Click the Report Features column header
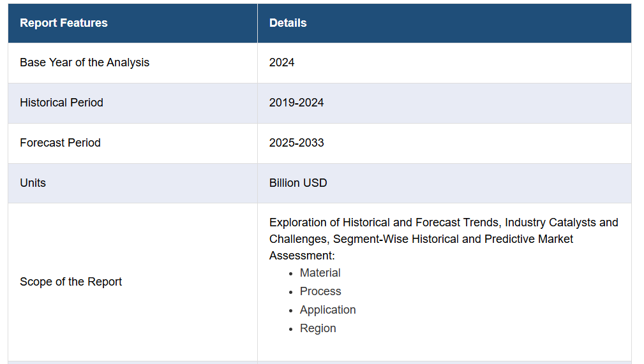The image size is (644, 364). coord(64,23)
